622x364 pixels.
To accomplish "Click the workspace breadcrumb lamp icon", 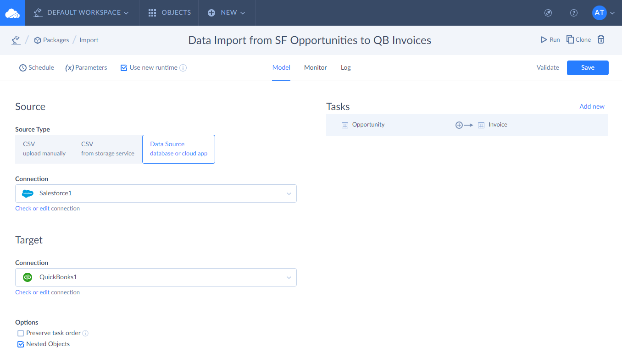I will (16, 40).
